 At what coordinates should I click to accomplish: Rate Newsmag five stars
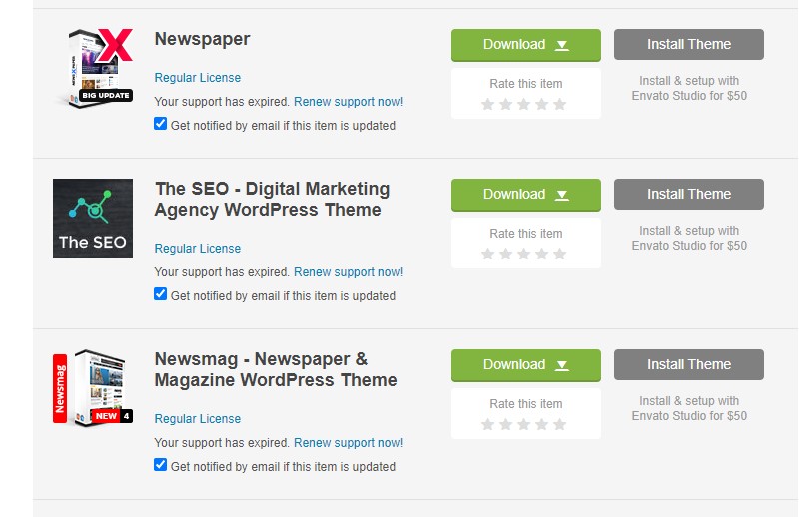pos(559,424)
